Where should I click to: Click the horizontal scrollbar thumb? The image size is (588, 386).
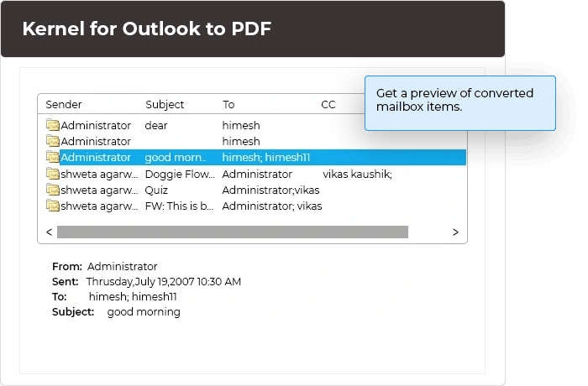233,232
